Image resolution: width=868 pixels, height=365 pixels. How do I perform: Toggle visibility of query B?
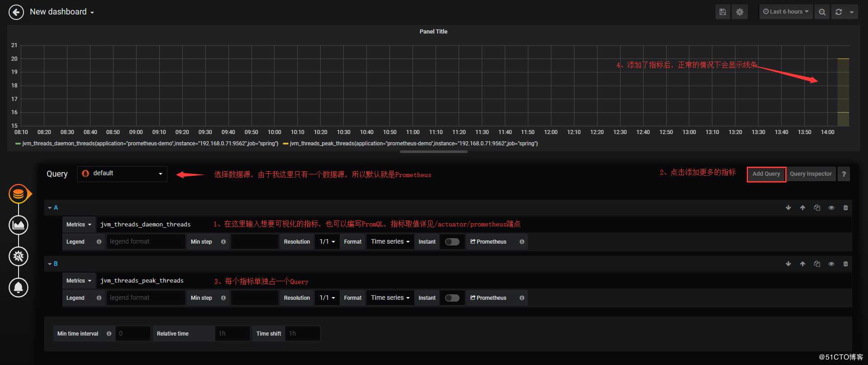[831, 264]
